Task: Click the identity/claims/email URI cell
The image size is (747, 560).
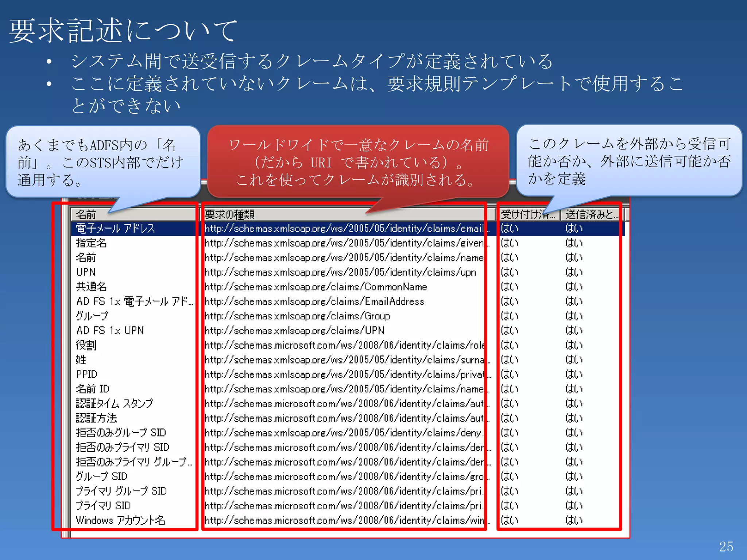Action: (x=347, y=229)
